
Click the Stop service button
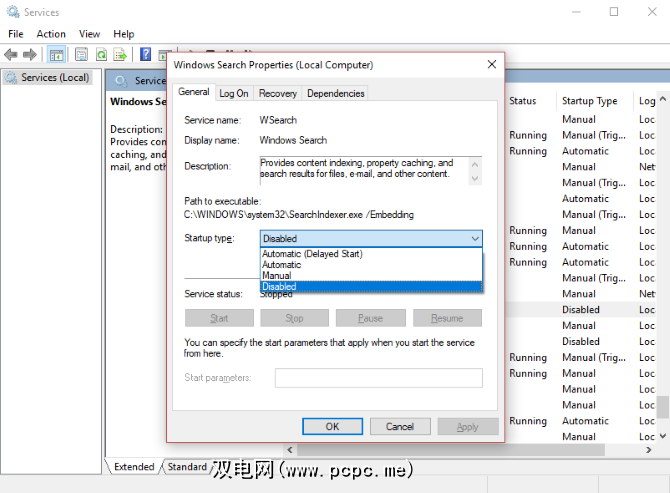[294, 318]
